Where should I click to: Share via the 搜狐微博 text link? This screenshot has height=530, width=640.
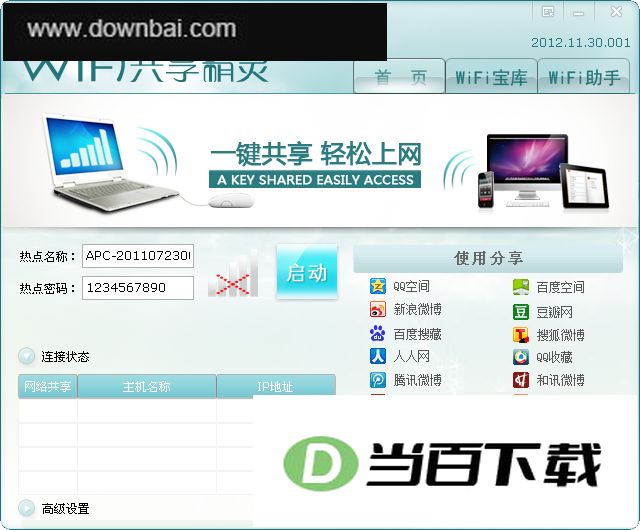(560, 335)
